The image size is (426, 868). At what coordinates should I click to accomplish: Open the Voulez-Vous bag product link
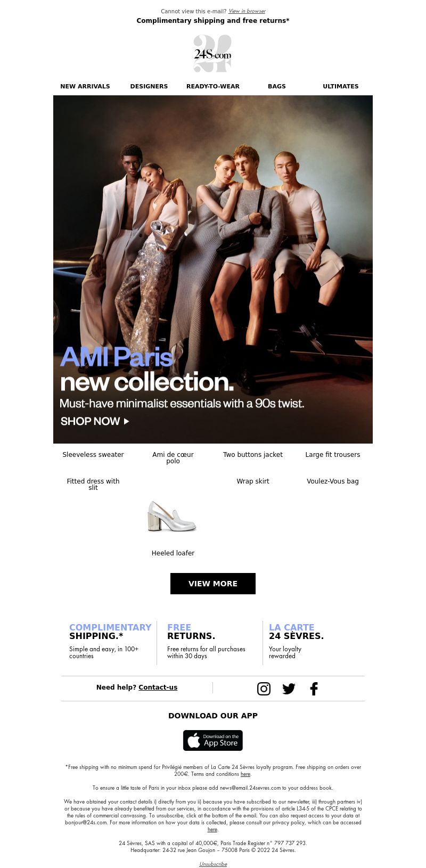(333, 481)
